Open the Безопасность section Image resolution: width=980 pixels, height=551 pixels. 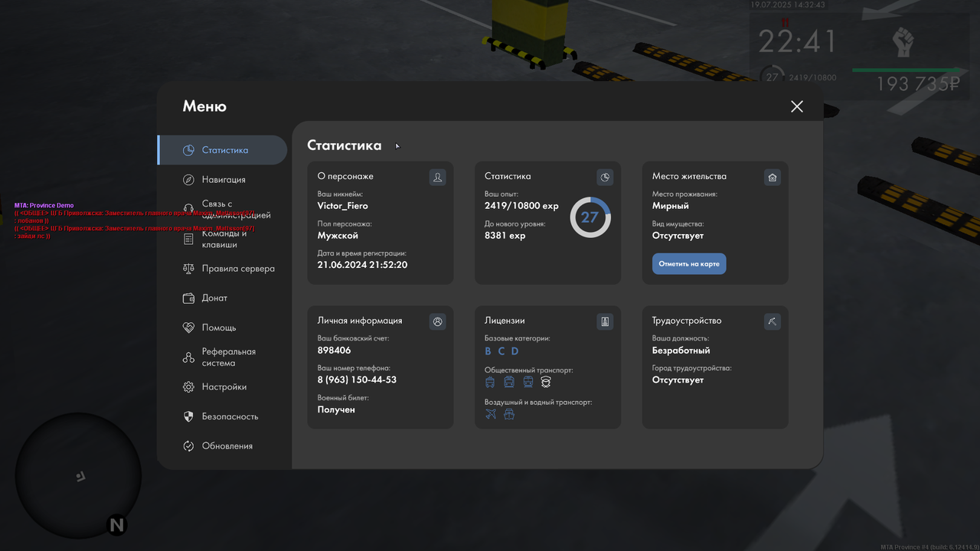(222, 416)
